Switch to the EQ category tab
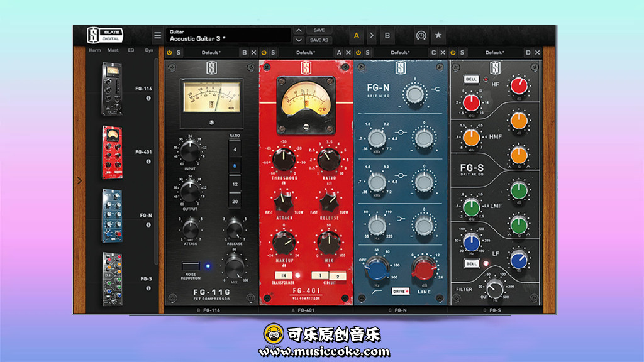Image resolution: width=644 pixels, height=362 pixels. 131,50
